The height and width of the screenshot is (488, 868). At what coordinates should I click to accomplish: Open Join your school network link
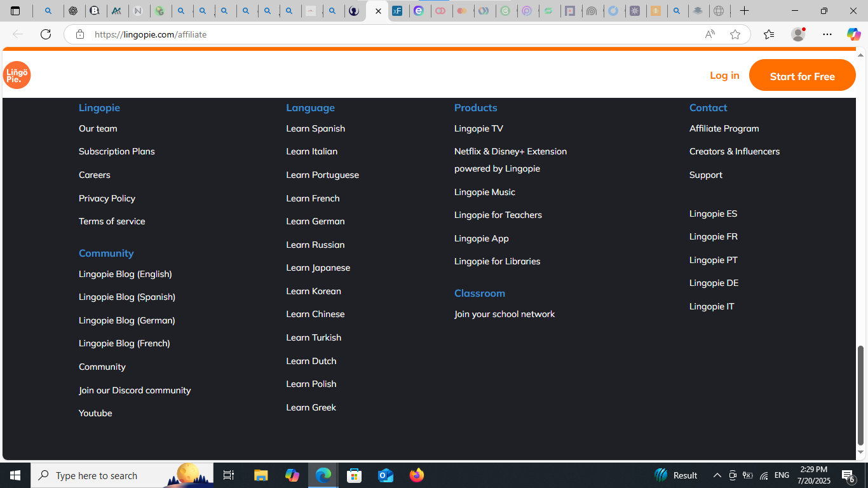coord(505,314)
